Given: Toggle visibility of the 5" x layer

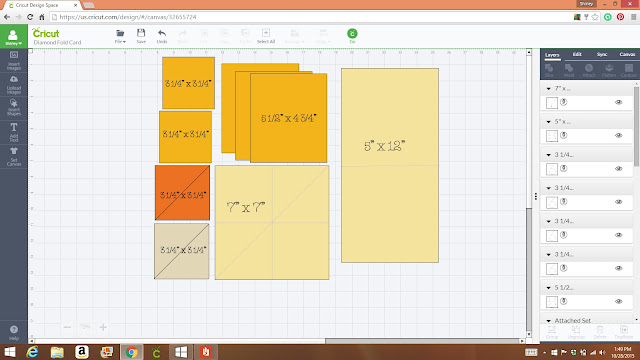Looking at the screenshot, I should coord(618,136).
